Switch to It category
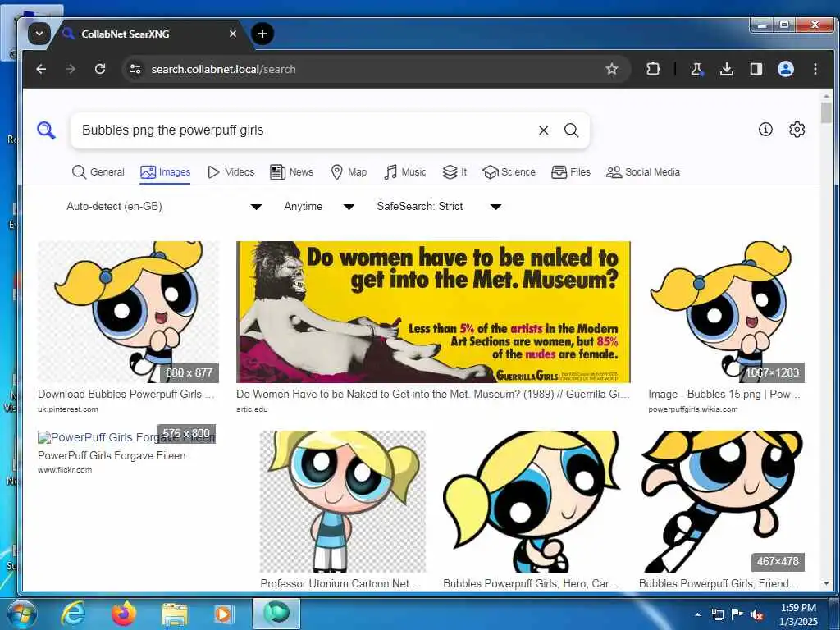The image size is (840, 630). coord(454,172)
